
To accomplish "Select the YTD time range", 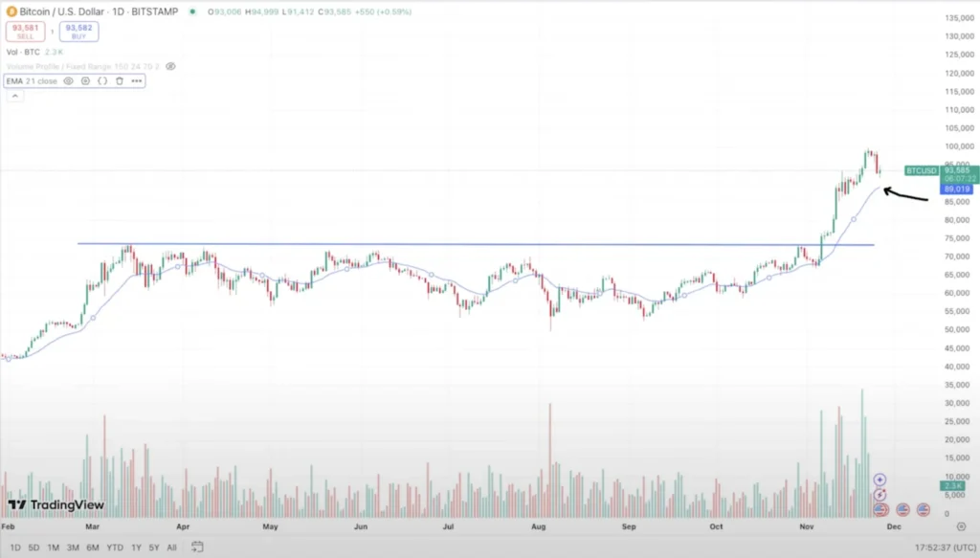I will click(x=115, y=547).
